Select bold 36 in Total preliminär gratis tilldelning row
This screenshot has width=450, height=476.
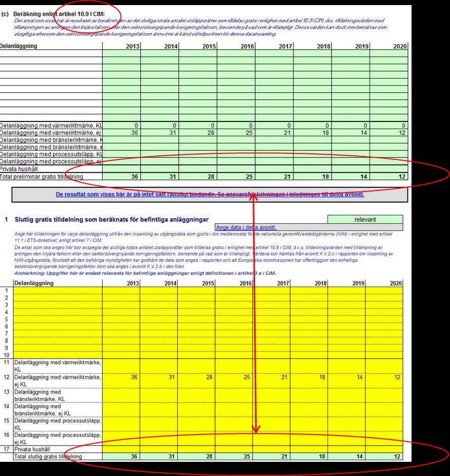click(135, 176)
